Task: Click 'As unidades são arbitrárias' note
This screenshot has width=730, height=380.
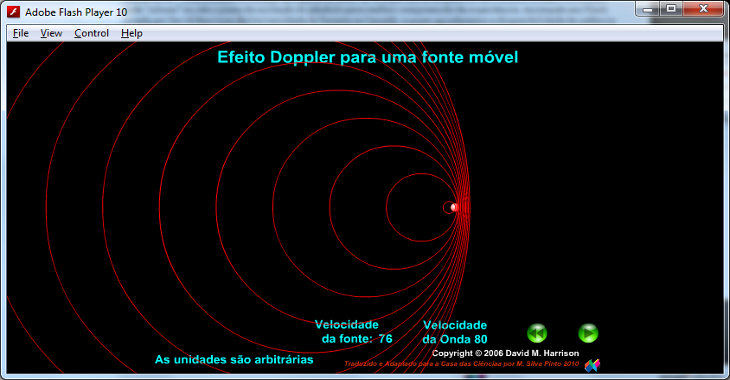Action: click(x=234, y=360)
